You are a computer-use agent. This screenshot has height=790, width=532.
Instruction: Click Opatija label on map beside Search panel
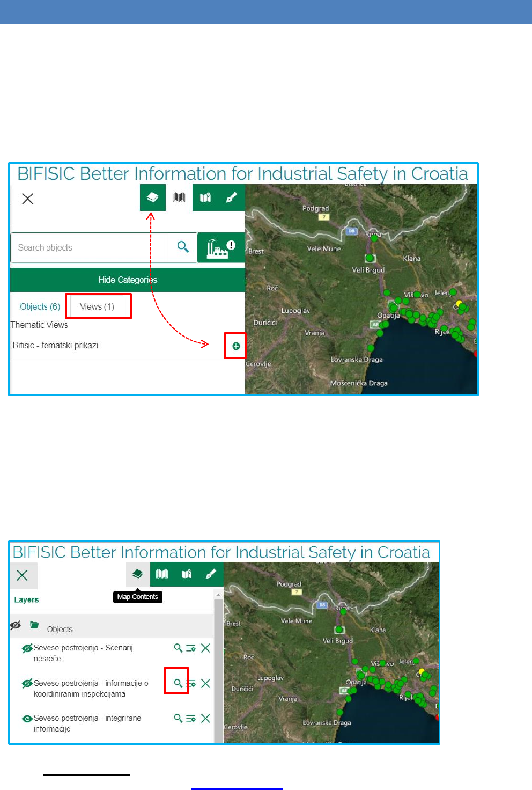coord(388,315)
